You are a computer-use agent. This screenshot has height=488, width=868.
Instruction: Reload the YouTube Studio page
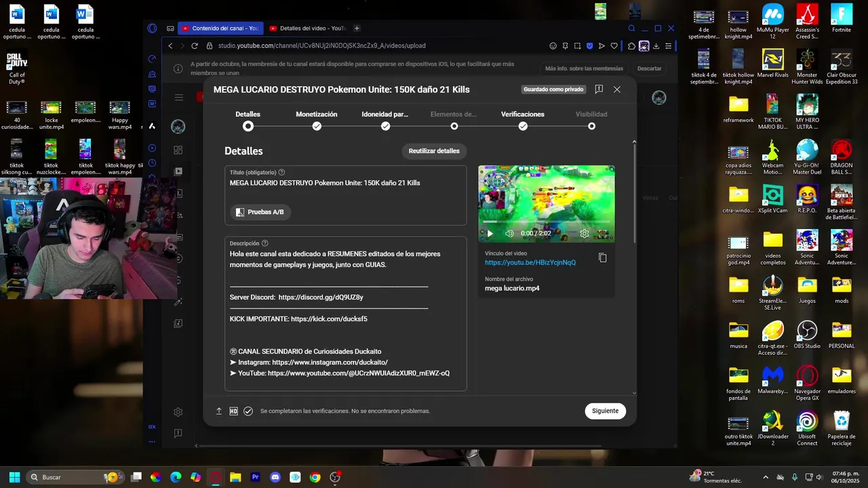coord(195,46)
